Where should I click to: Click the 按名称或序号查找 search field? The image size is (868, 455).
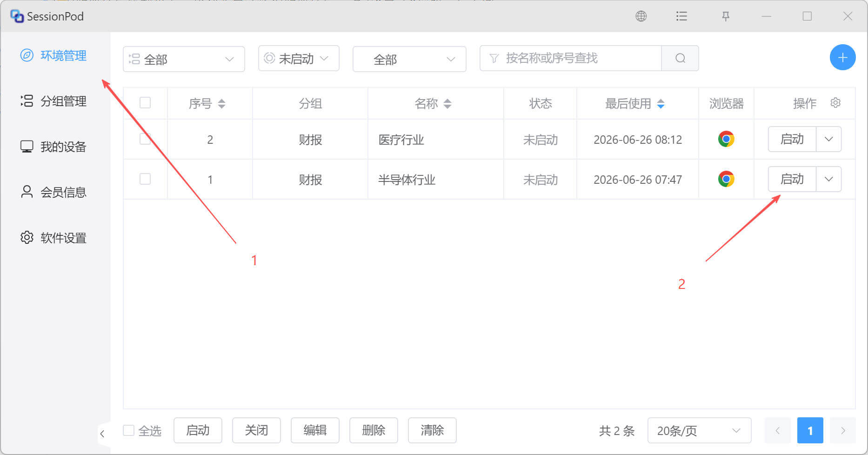[x=571, y=58]
